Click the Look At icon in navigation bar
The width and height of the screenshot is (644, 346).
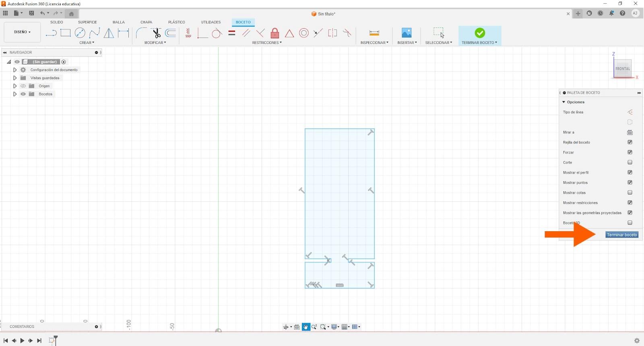coord(297,327)
